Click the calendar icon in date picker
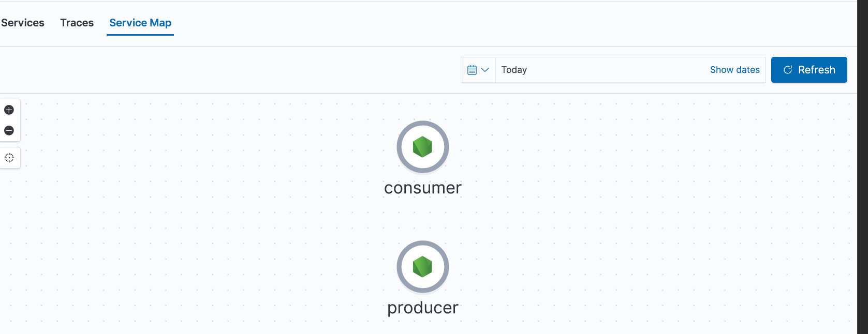868x334 pixels. [x=472, y=70]
